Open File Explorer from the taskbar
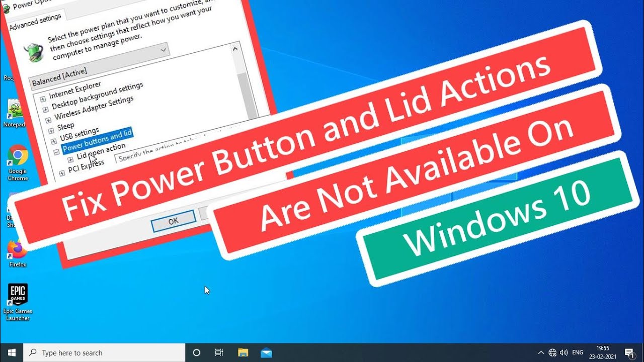Viewport: 644px width, 362px height. click(243, 352)
